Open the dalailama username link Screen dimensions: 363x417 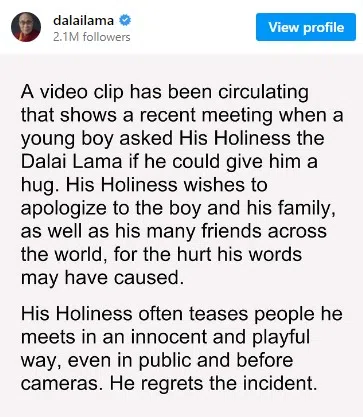(x=83, y=20)
